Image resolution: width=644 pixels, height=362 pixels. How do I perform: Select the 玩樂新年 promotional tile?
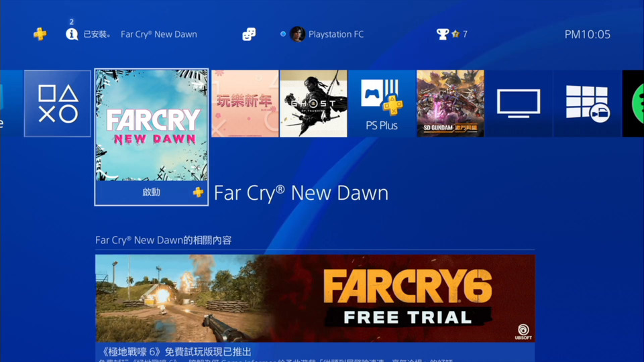click(x=246, y=103)
